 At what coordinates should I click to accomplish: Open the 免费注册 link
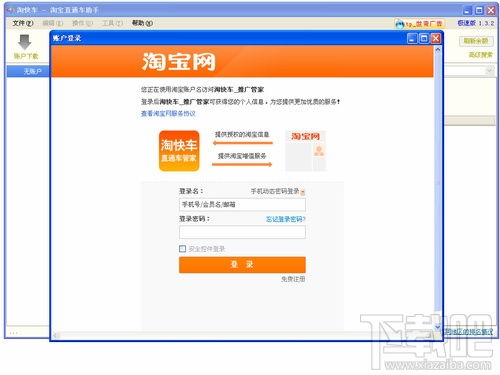[x=293, y=279]
